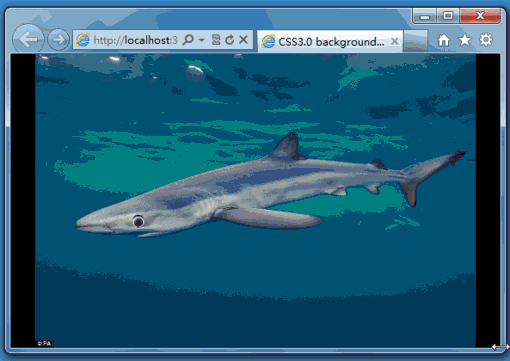
Task: Open the address bar autocomplete dropdown arrow
Action: [201, 40]
